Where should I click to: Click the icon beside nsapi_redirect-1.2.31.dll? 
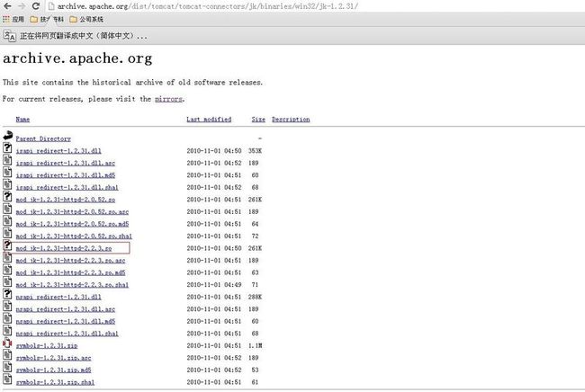7,294
